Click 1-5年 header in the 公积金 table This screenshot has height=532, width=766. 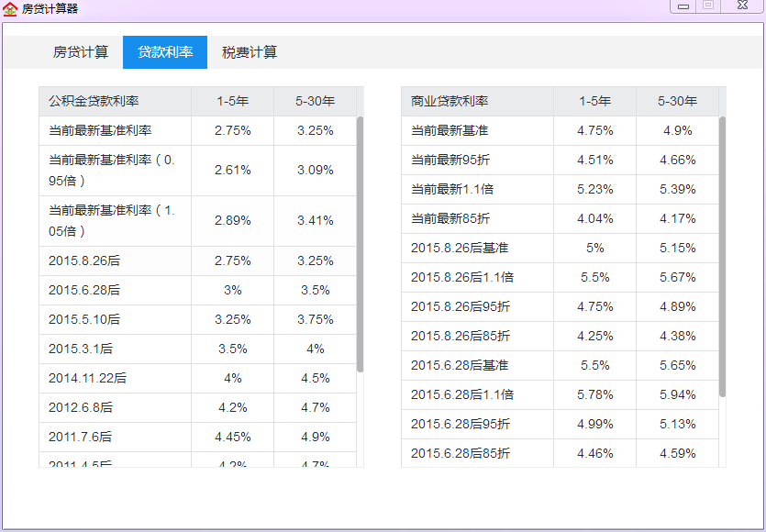coord(232,102)
